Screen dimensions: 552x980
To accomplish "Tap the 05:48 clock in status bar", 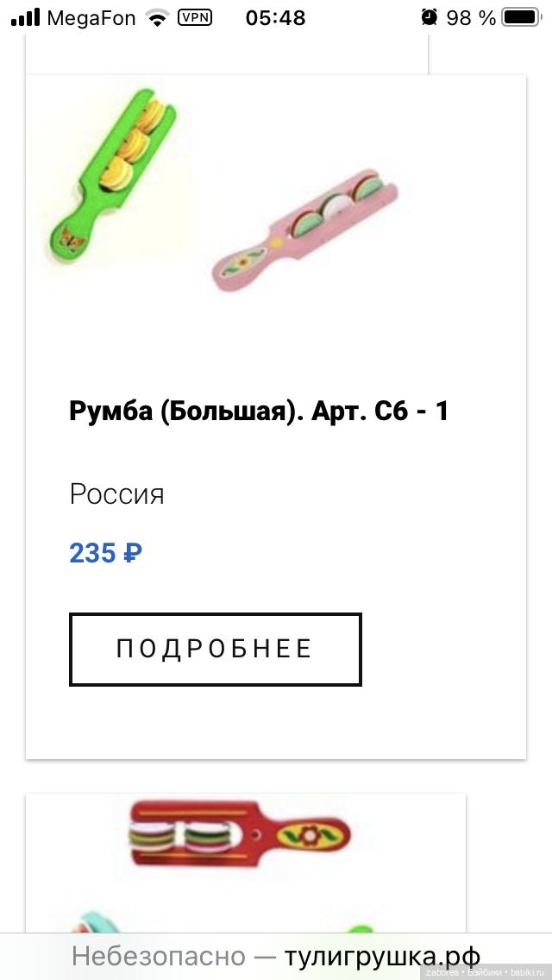I will [x=275, y=17].
